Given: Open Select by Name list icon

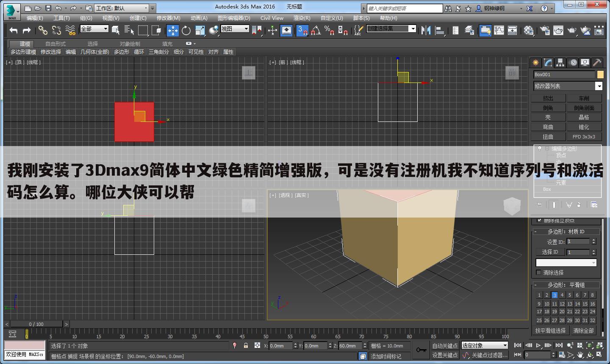Looking at the screenshot, I should [x=129, y=30].
